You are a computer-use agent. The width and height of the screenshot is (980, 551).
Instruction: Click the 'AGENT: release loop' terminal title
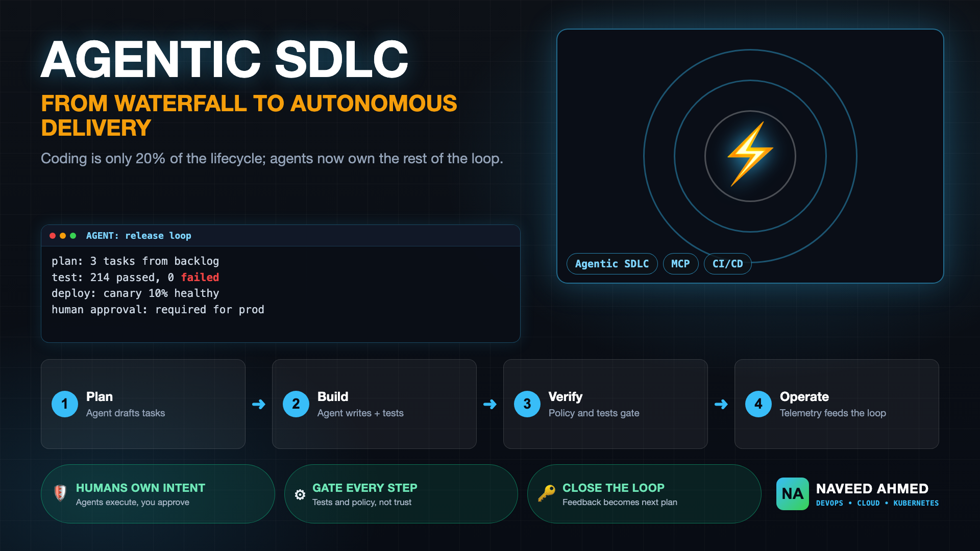coord(139,236)
